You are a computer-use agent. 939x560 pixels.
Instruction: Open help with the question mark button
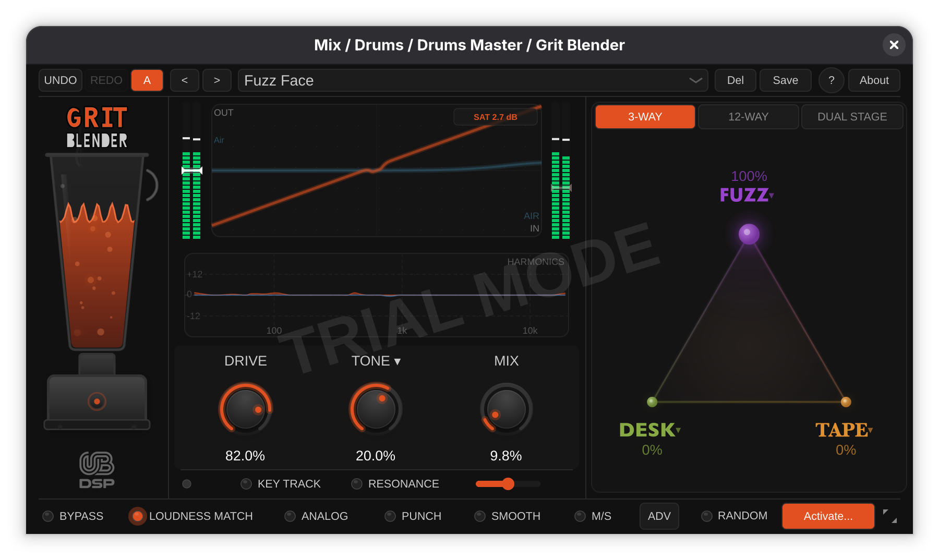click(831, 80)
